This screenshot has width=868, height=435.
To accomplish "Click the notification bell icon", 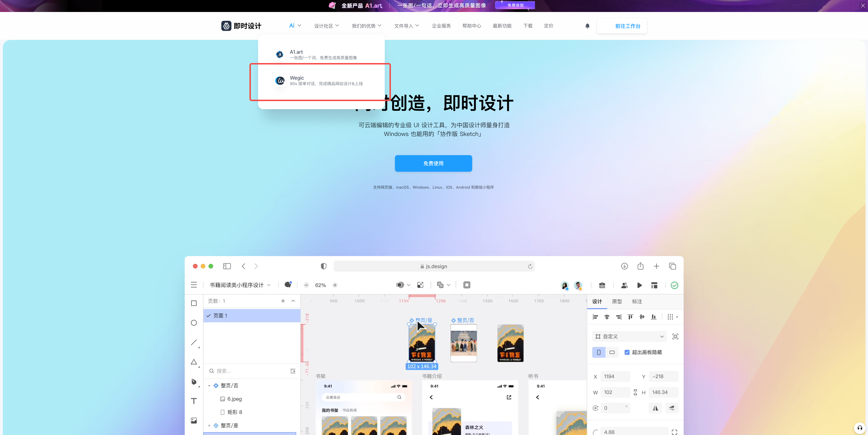I will pyautogui.click(x=587, y=26).
